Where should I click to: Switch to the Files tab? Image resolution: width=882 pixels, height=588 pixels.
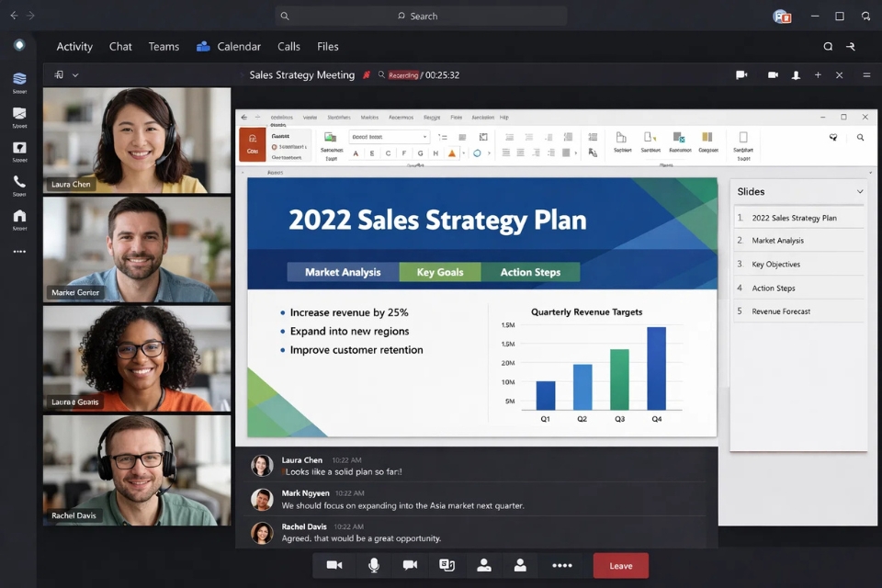(x=327, y=46)
